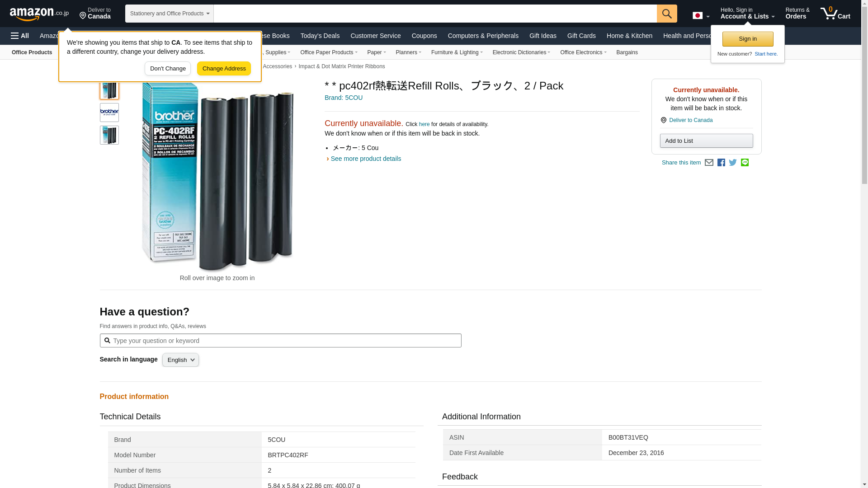Click the Add to List button
This screenshot has height=488, width=868.
coord(706,141)
